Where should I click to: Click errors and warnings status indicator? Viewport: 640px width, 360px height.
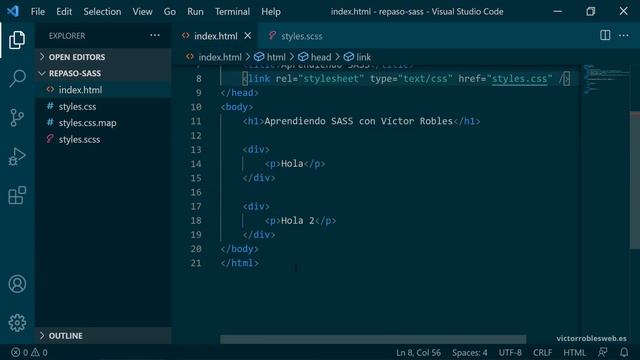click(29, 352)
